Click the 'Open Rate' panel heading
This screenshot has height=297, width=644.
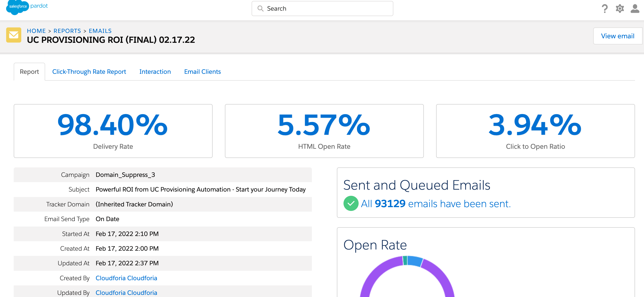click(x=375, y=245)
